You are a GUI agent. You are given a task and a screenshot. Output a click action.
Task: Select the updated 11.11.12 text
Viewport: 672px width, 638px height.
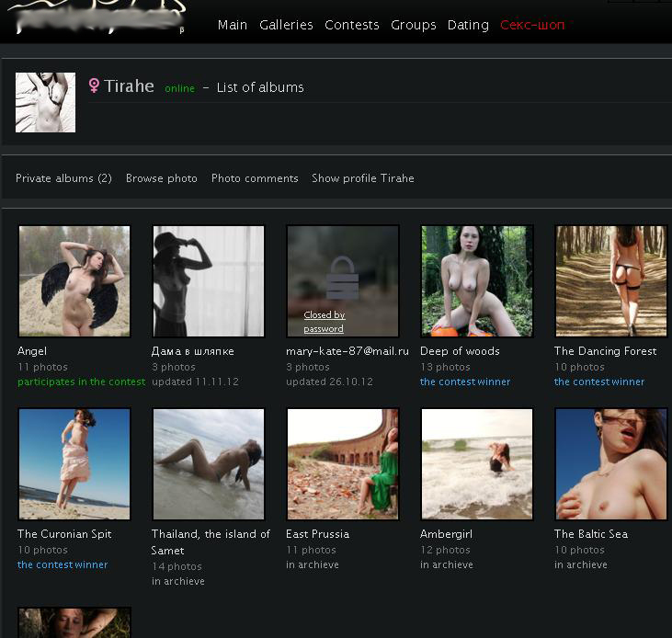196,382
